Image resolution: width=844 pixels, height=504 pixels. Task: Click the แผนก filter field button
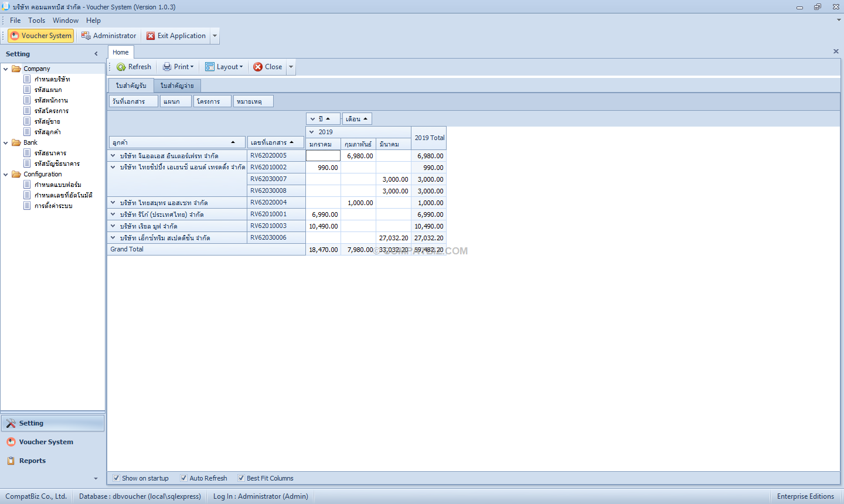pyautogui.click(x=176, y=101)
